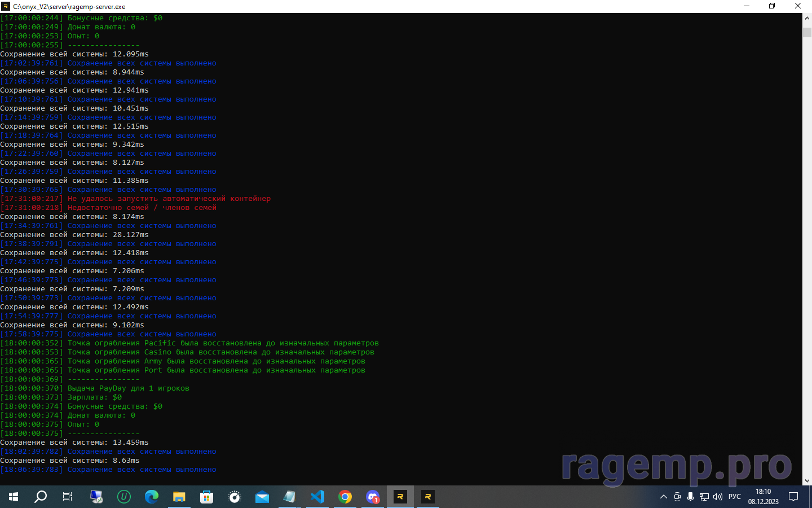This screenshot has height=508, width=812.
Task: Switch to Google Chrome
Action: coord(345,497)
